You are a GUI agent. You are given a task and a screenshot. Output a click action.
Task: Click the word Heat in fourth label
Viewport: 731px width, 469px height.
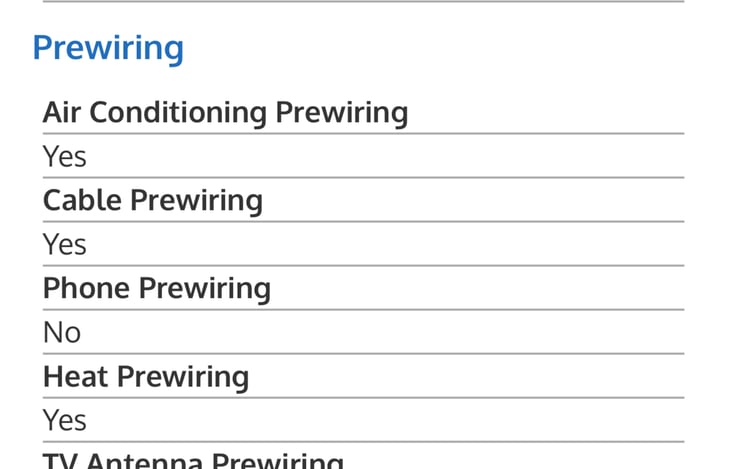(75, 376)
